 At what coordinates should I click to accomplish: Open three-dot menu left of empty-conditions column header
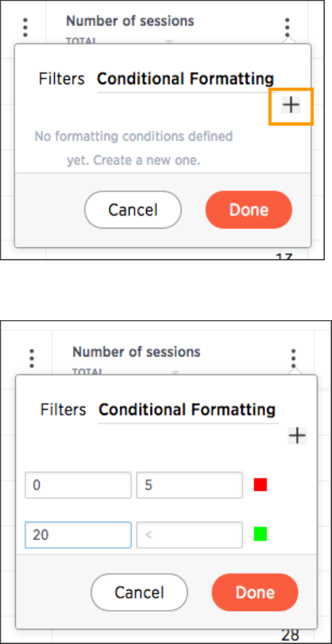pyautogui.click(x=25, y=27)
